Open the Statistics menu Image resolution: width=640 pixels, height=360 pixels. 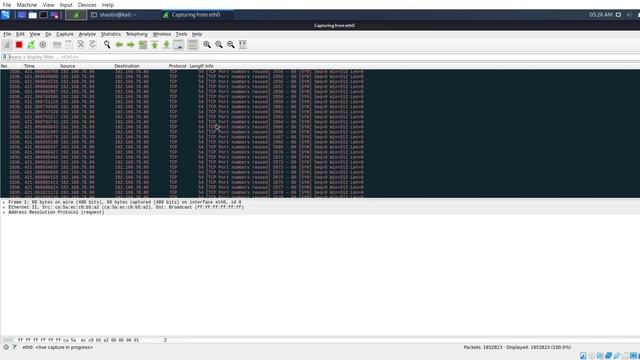tap(111, 34)
